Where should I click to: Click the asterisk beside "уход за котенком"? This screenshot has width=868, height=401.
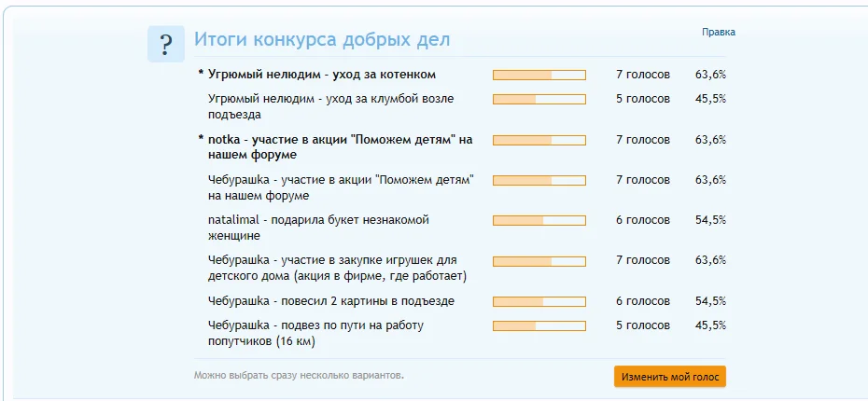[201, 75]
